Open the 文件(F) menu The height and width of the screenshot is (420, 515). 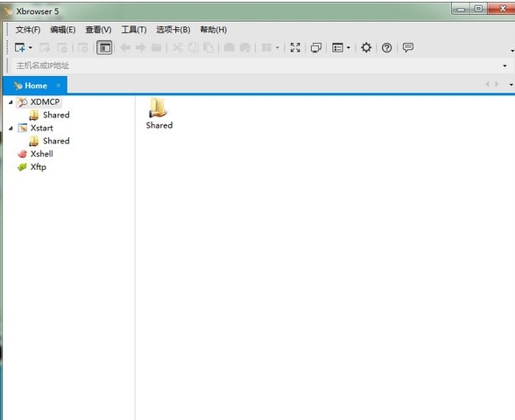28,30
